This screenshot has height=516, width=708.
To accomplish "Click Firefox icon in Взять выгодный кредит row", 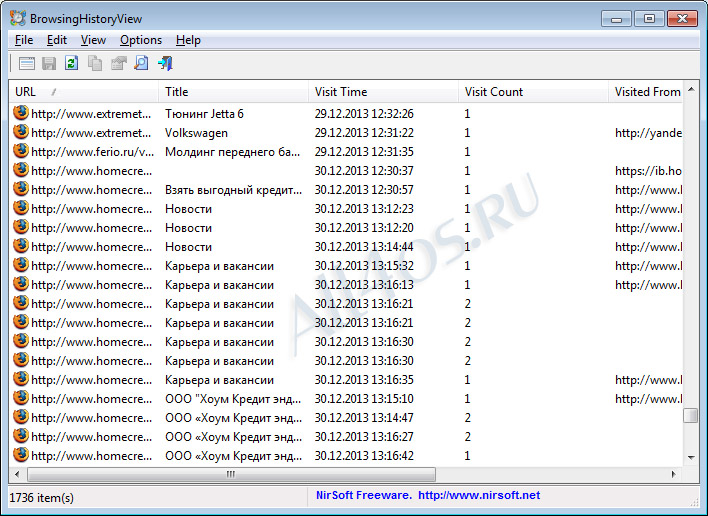I will (21, 189).
